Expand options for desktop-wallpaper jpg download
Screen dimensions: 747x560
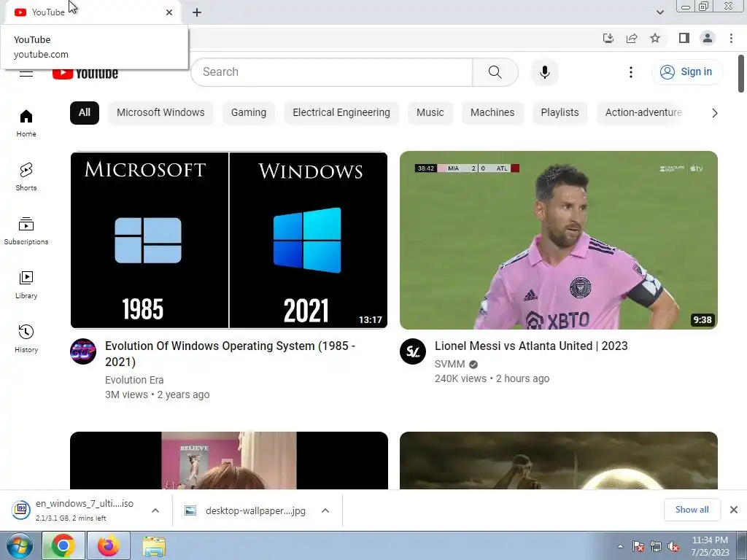[x=325, y=510]
